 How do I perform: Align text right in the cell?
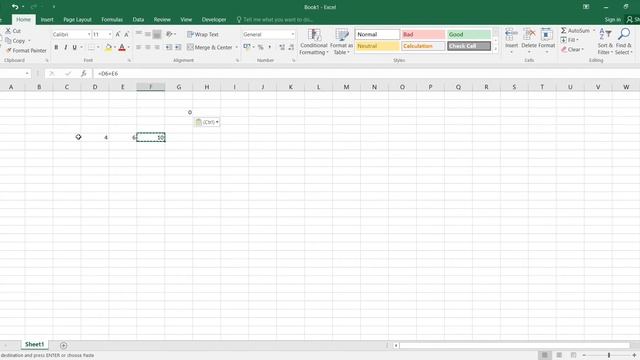(x=157, y=47)
